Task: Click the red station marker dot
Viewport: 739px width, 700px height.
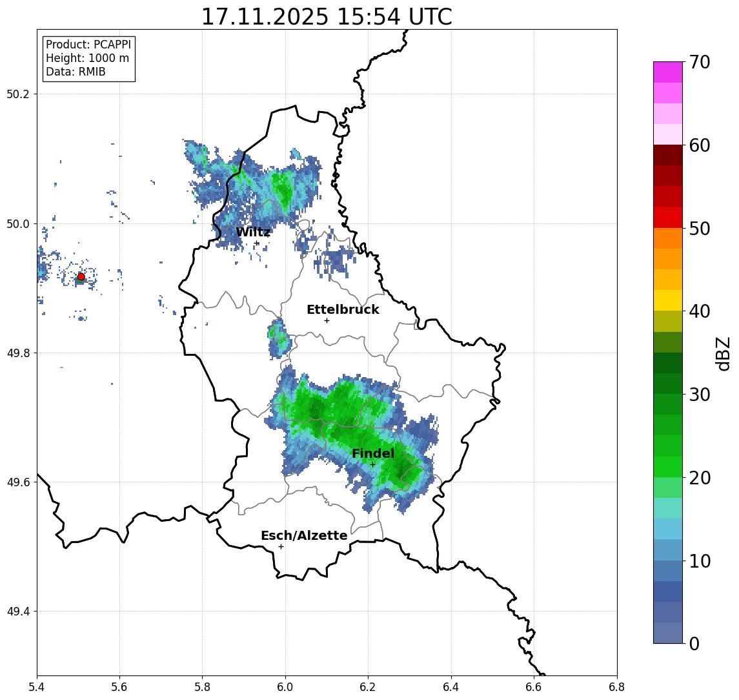Action: pyautogui.click(x=81, y=277)
